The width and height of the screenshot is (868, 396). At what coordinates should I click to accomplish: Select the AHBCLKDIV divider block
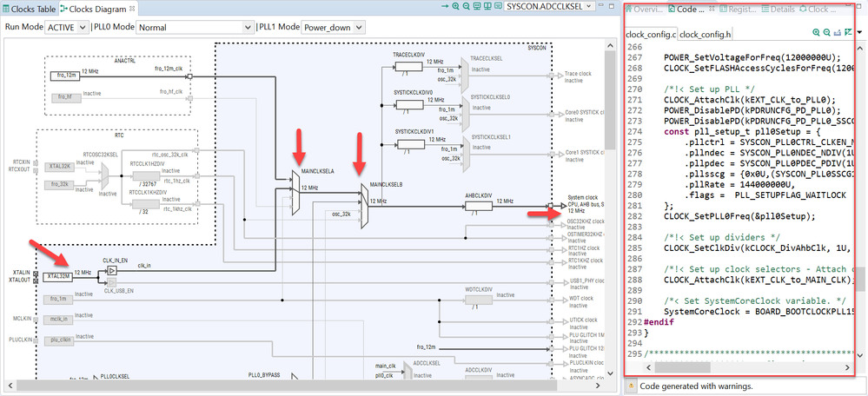pyautogui.click(x=478, y=207)
